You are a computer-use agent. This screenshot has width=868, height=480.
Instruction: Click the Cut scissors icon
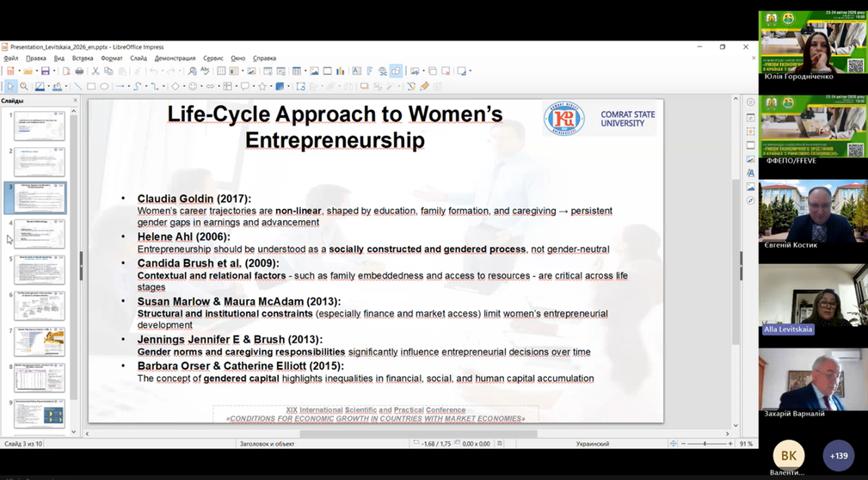(x=95, y=71)
